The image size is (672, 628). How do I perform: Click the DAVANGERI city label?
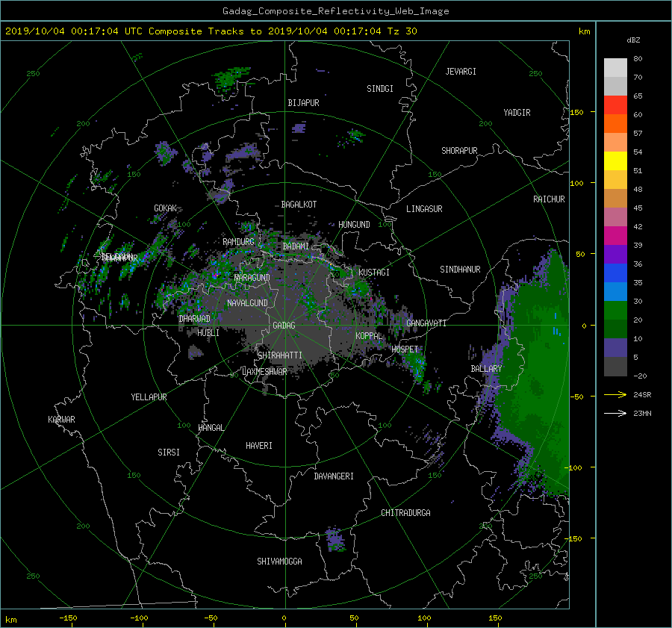[334, 476]
